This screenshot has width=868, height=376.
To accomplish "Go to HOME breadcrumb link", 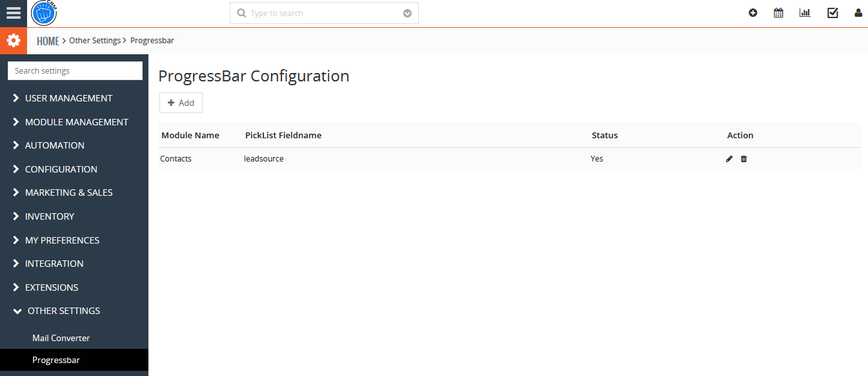I will tap(48, 41).
